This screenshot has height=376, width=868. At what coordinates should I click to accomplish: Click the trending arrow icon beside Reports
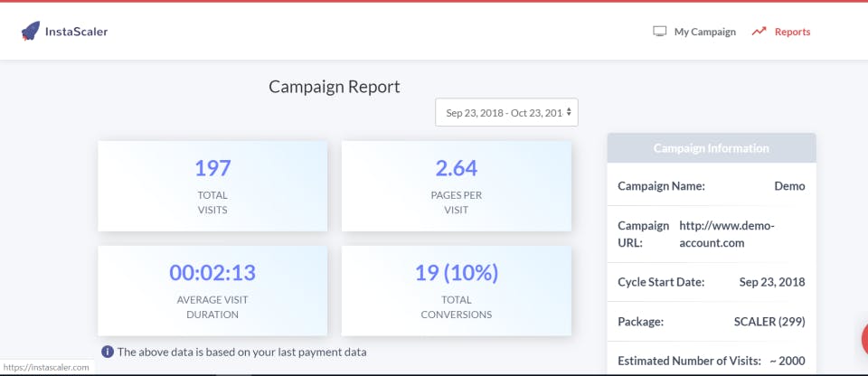[759, 32]
